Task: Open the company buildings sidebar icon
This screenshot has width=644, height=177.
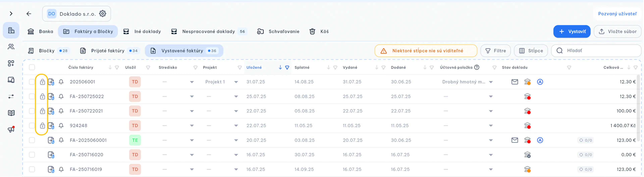Action: point(11,30)
